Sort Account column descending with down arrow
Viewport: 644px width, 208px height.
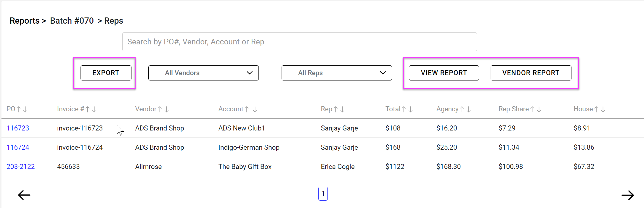(x=255, y=109)
